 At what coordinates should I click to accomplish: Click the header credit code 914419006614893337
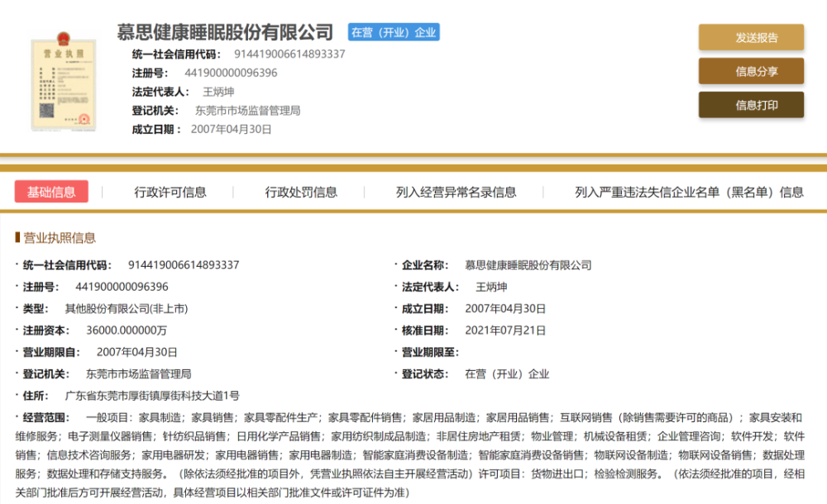pyautogui.click(x=289, y=54)
